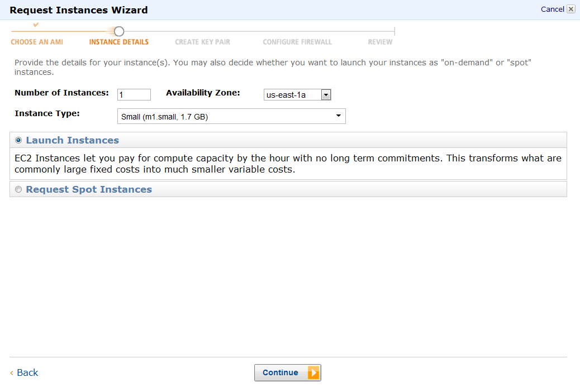Select the Launch Instances radio button

point(19,140)
